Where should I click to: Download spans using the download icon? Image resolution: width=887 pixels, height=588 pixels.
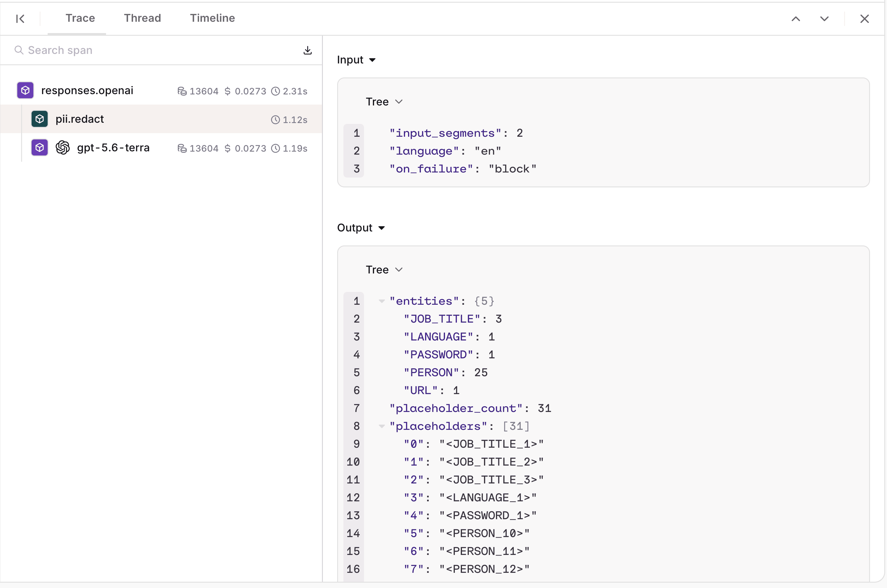(307, 50)
